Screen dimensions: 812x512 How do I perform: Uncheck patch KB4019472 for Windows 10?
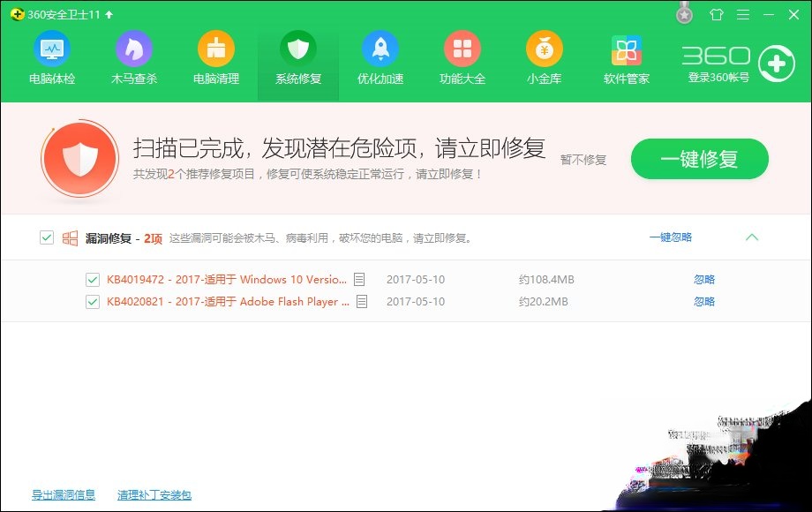pyautogui.click(x=92, y=279)
